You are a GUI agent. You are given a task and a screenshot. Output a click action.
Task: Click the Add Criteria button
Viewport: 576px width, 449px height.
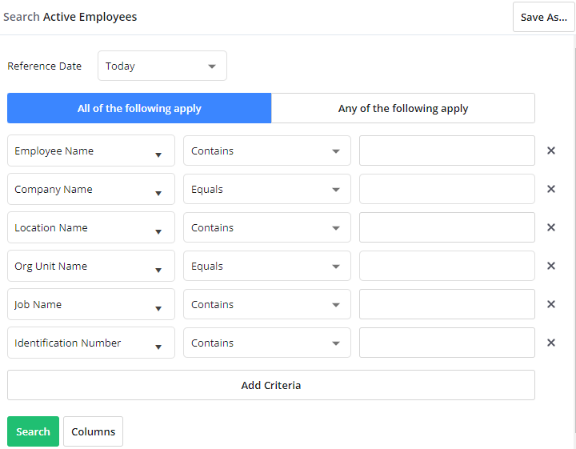coord(271,385)
